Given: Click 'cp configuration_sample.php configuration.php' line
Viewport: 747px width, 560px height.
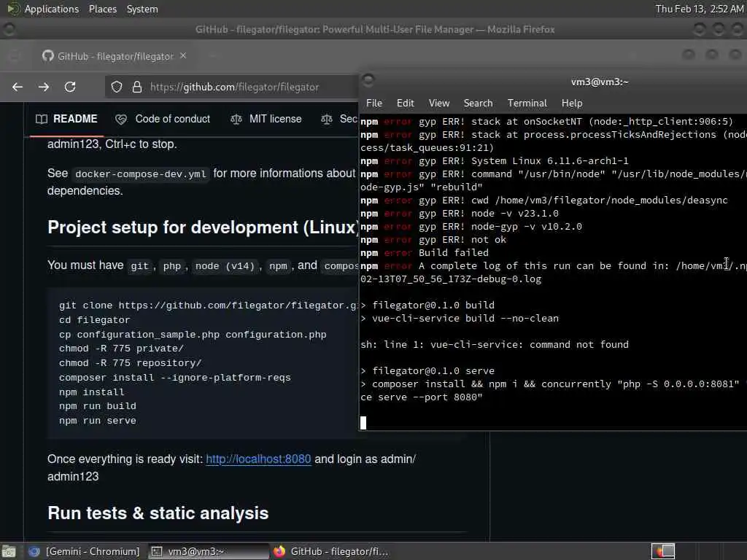Looking at the screenshot, I should (193, 335).
